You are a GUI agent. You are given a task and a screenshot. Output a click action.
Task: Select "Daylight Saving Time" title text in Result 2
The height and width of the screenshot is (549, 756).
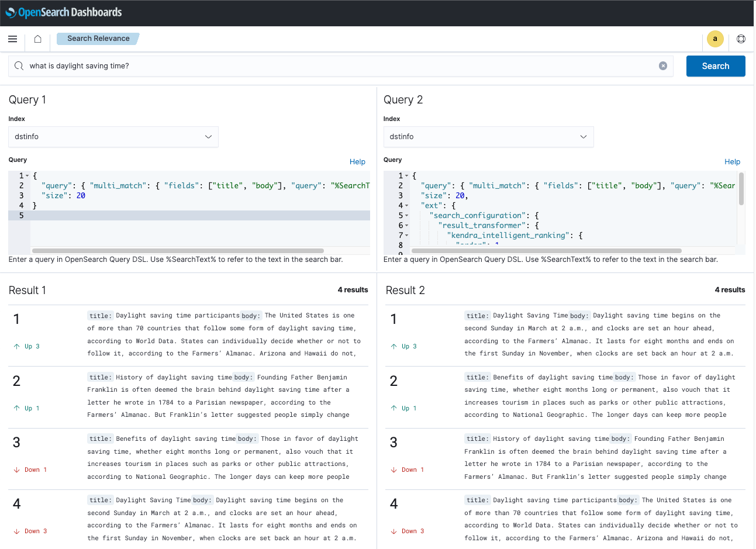tap(530, 316)
